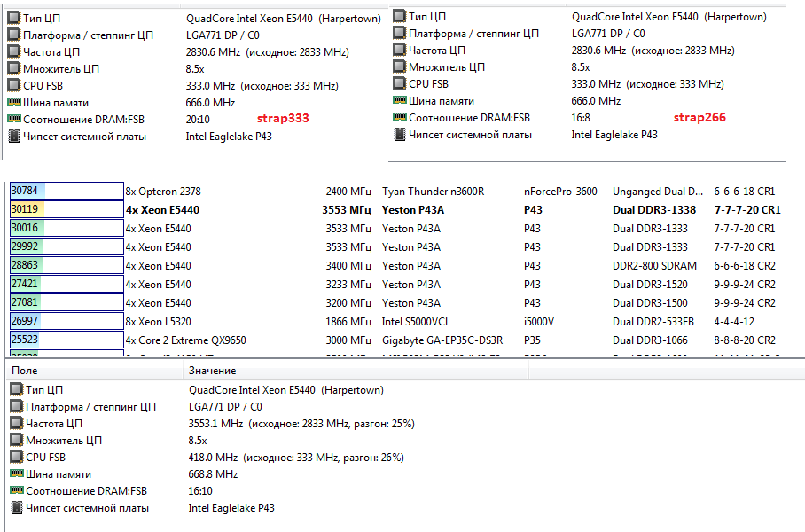Click the chip icon beside Платформа / степпинг ЦП under Поле header

coord(17,406)
